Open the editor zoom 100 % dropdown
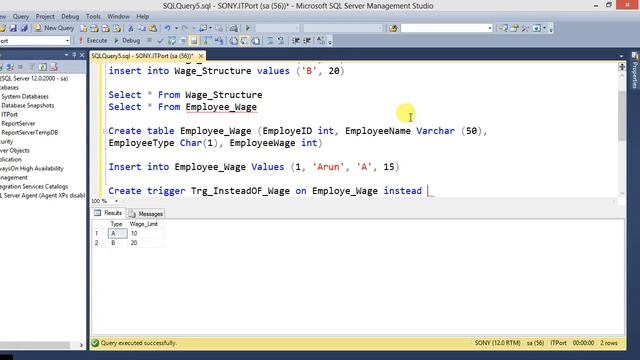Viewport: 640px width, 360px height. (116, 201)
